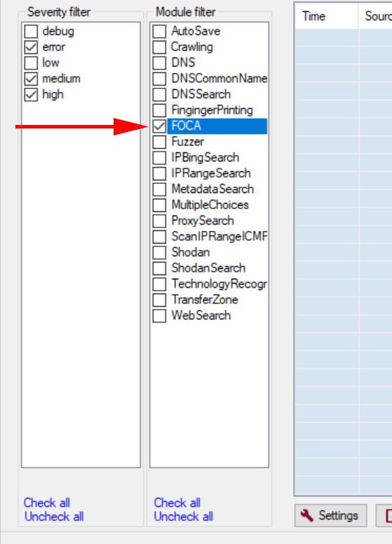Click Check all under Module filter

tap(177, 503)
